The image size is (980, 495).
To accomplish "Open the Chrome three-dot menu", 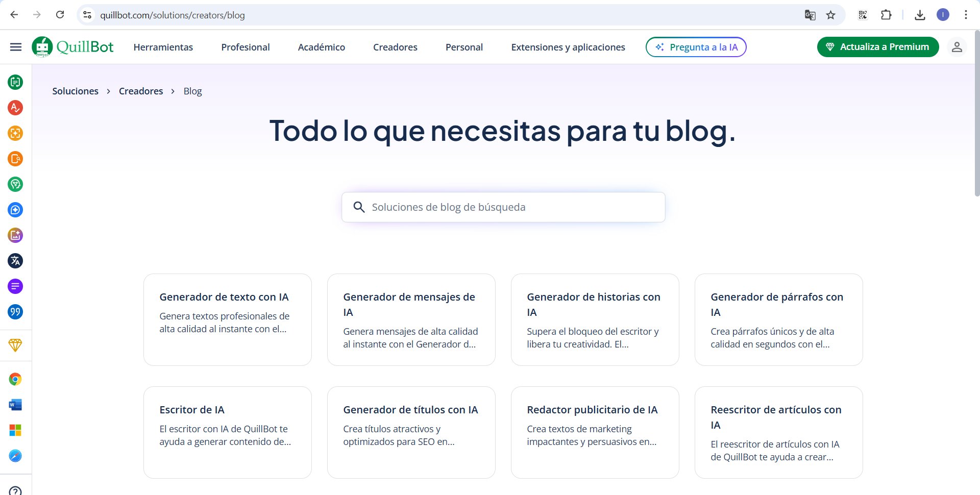I will pyautogui.click(x=966, y=15).
